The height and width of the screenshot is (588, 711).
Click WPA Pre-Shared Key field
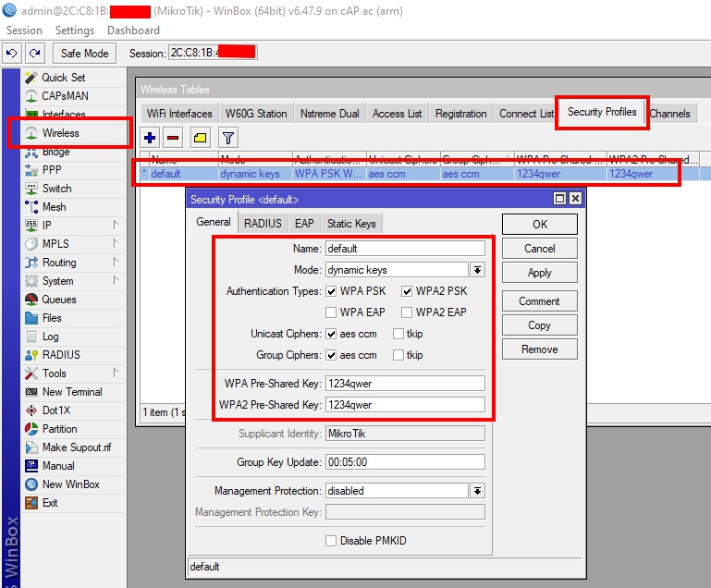pos(405,384)
